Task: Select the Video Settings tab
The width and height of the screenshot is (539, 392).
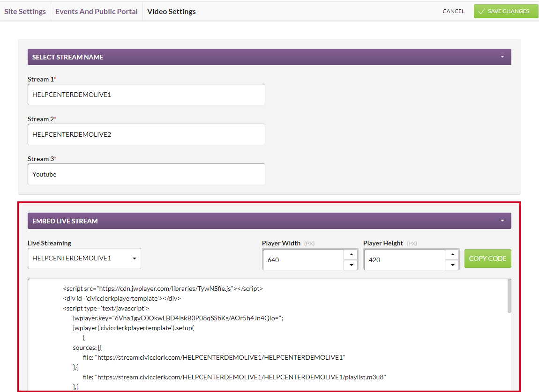Action: [171, 11]
